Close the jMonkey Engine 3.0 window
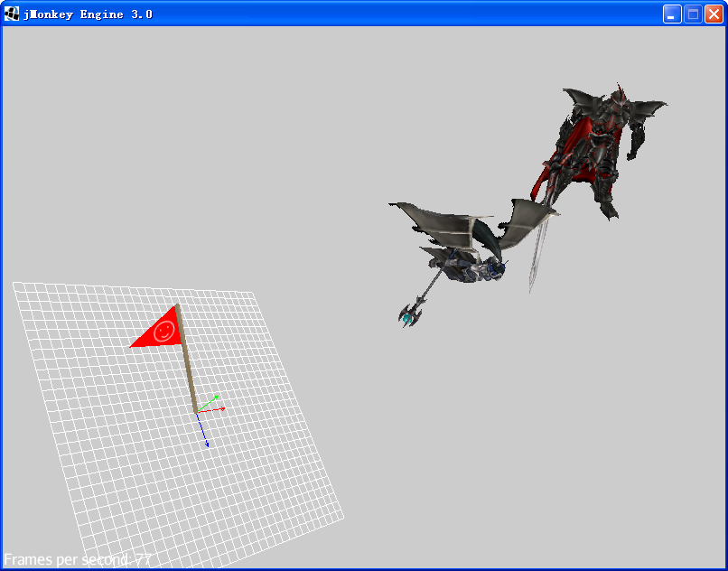 point(714,14)
